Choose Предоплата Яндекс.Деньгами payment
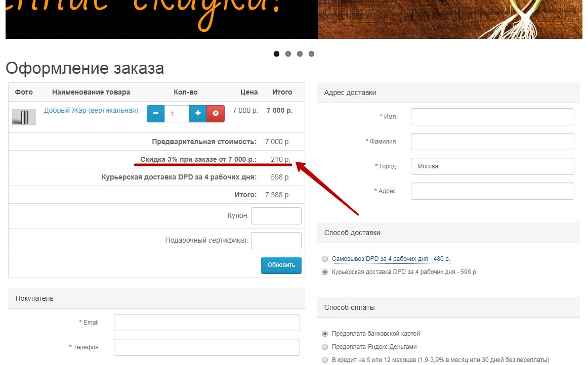 (x=325, y=347)
